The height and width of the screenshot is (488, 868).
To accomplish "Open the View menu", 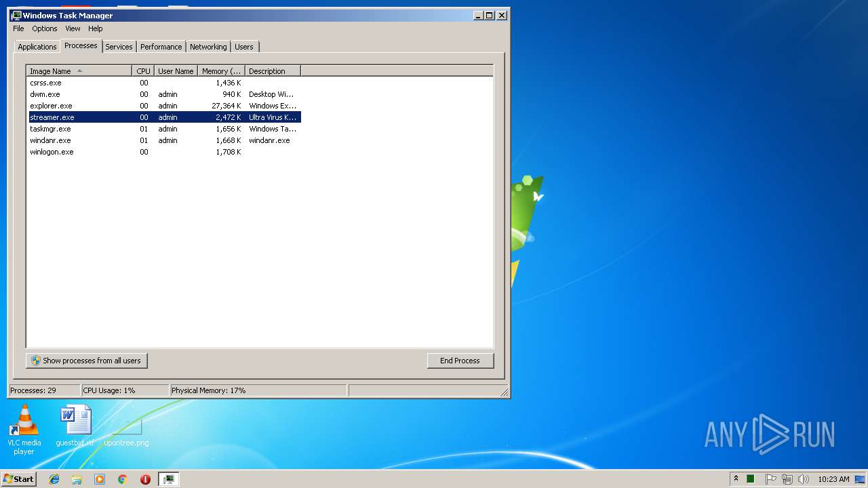I will [x=73, y=28].
